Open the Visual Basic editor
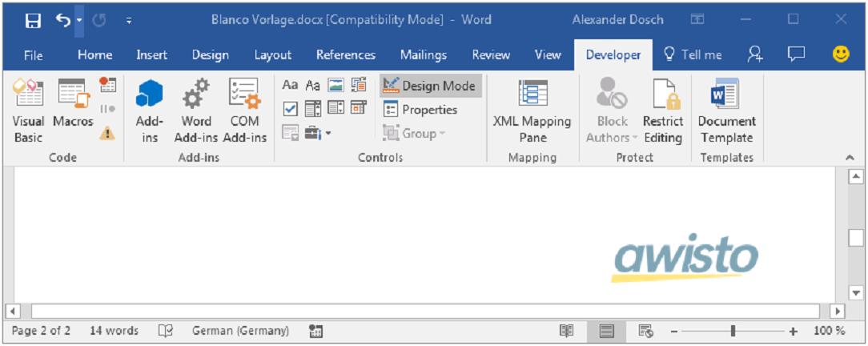The image size is (868, 346). (28, 111)
